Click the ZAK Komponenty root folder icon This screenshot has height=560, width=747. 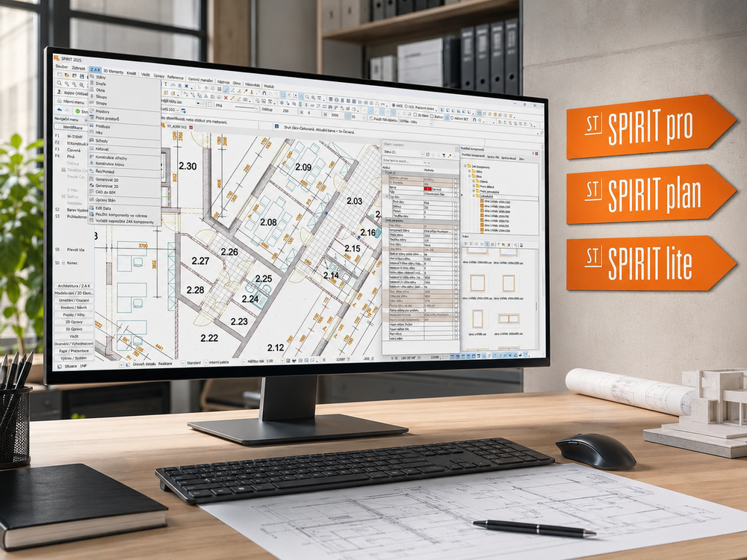point(469,166)
